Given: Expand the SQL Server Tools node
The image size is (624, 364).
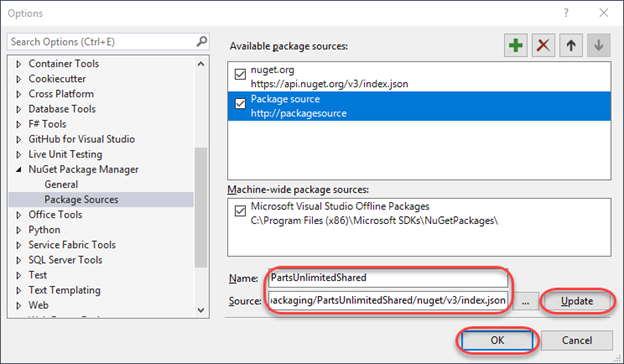Looking at the screenshot, I should (19, 260).
